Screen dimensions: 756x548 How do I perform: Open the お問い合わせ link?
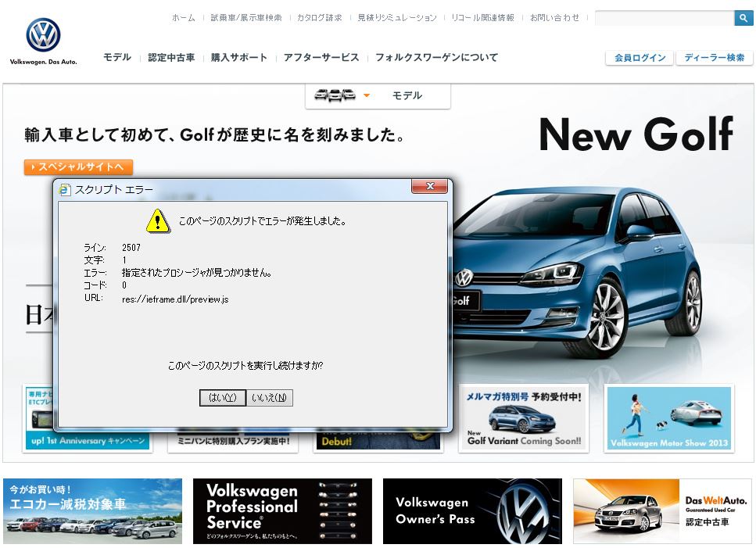click(x=554, y=18)
